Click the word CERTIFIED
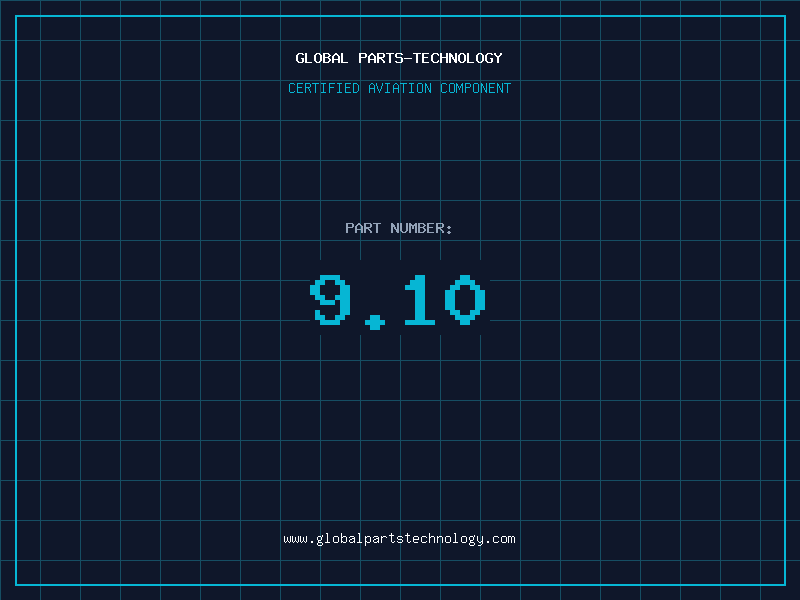The height and width of the screenshot is (600, 800). click(324, 88)
